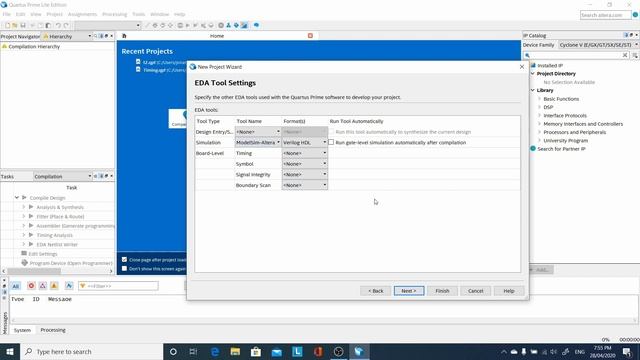The width and height of the screenshot is (640, 360).
Task: Open Simulation tool name ModelSim-Altera dropdown
Action: pos(258,142)
